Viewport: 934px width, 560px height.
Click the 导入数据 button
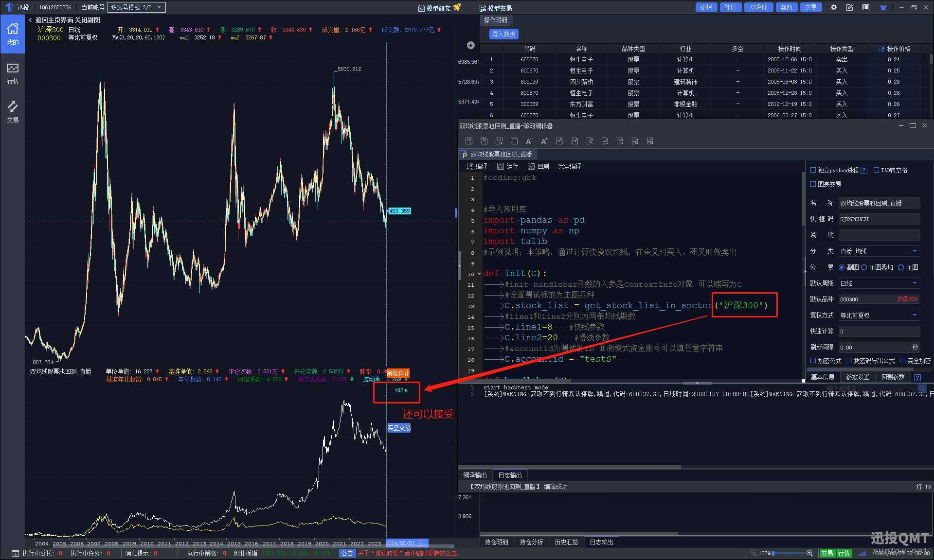click(x=503, y=34)
